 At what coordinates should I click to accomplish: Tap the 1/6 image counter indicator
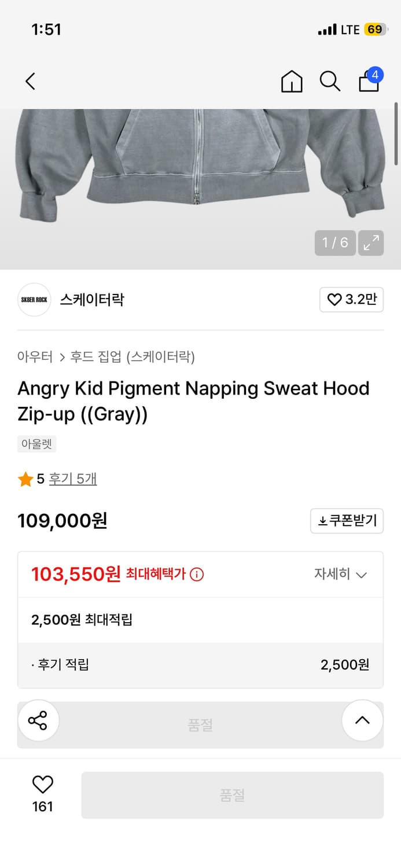pos(334,242)
